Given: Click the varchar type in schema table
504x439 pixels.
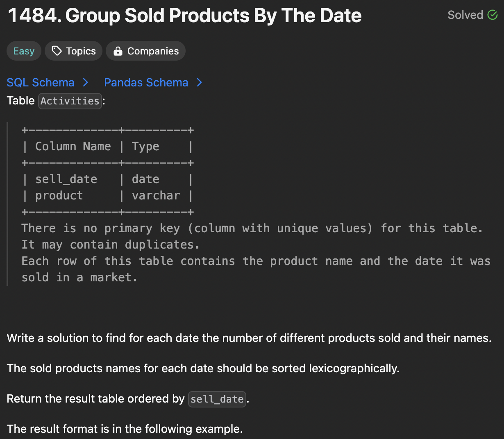Looking at the screenshot, I should (x=156, y=195).
